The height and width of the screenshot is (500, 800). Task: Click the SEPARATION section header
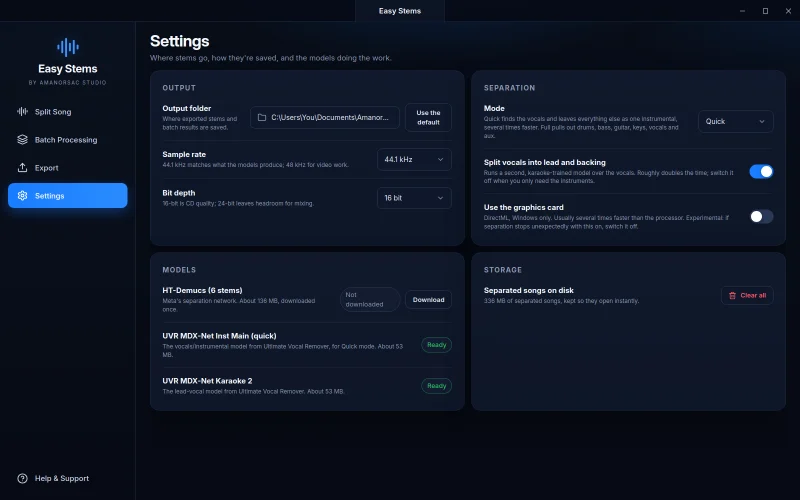[x=509, y=88]
